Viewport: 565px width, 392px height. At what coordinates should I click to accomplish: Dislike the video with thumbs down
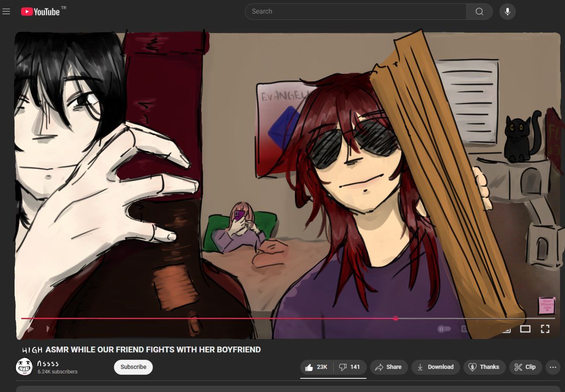[350, 367]
